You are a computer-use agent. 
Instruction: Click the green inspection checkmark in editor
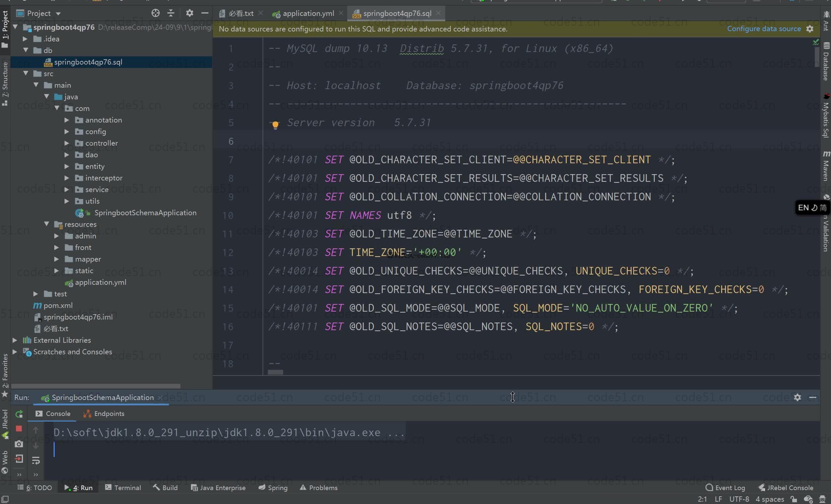coord(815,42)
